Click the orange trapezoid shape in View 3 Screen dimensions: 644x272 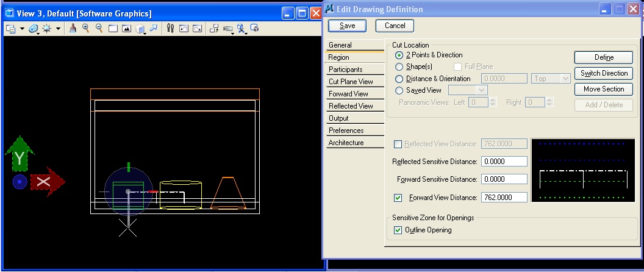(x=228, y=193)
